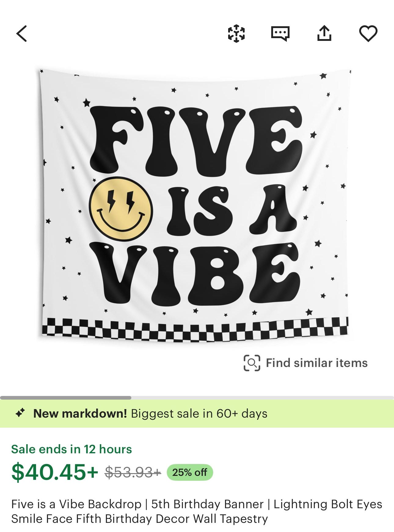
Task: Tap the checkered border of the tapestry image
Action: [x=195, y=329]
